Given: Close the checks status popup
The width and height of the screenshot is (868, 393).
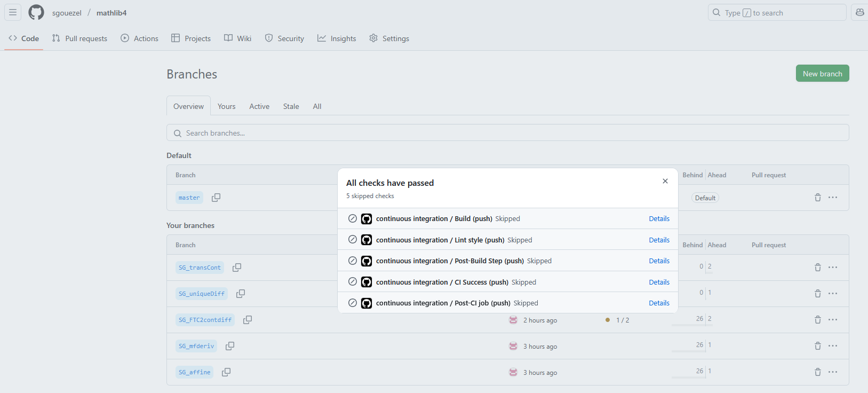Looking at the screenshot, I should point(665,181).
